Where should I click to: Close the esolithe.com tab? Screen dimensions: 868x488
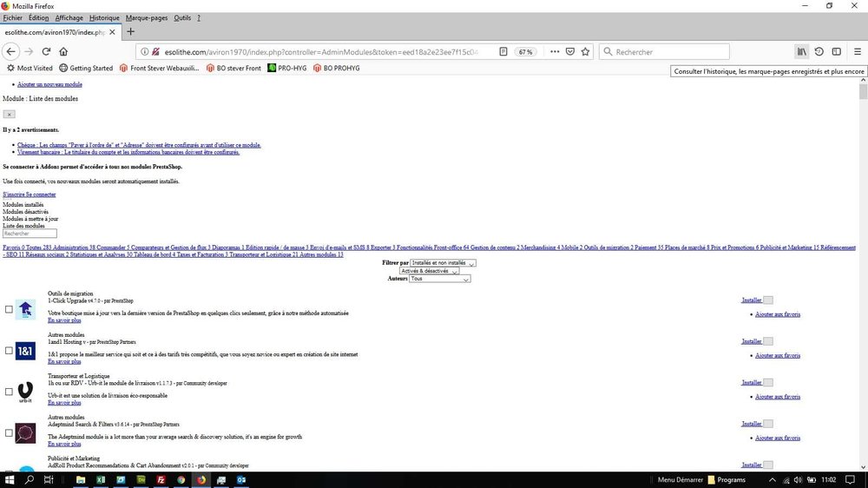click(x=112, y=32)
